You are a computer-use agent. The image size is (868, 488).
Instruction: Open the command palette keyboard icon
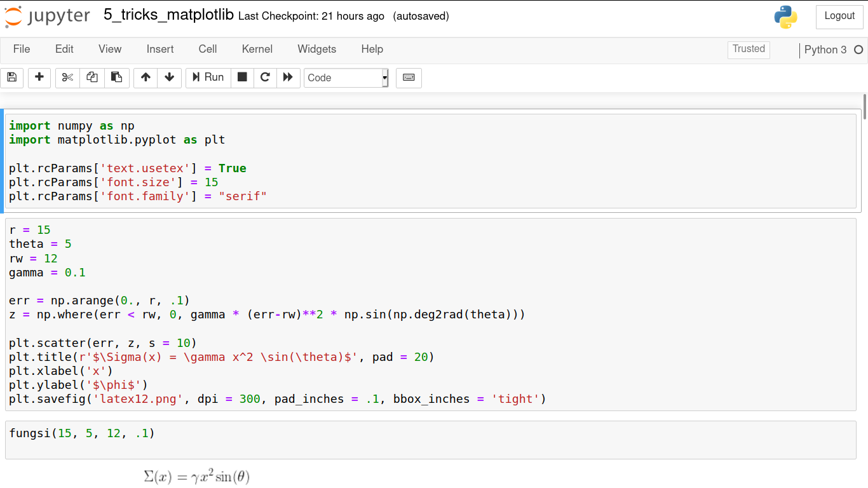[409, 78]
